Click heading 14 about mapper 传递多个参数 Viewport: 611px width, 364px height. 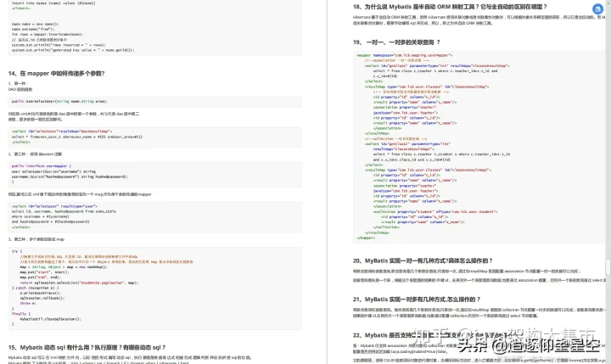pyautogui.click(x=57, y=73)
